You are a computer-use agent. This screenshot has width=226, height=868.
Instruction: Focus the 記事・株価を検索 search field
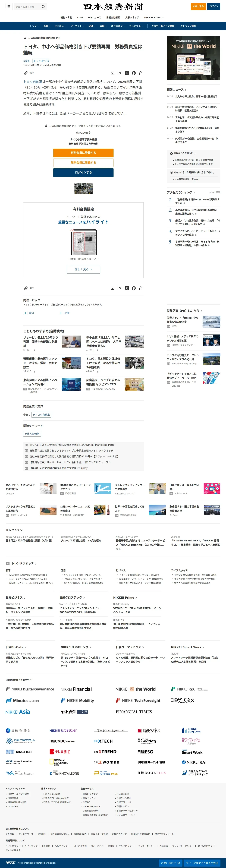pos(27,7)
